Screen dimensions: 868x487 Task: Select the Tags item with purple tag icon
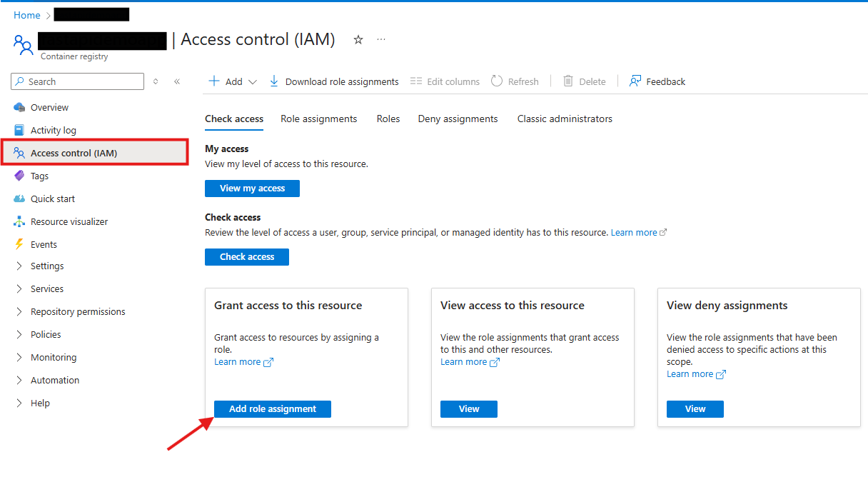click(x=39, y=176)
